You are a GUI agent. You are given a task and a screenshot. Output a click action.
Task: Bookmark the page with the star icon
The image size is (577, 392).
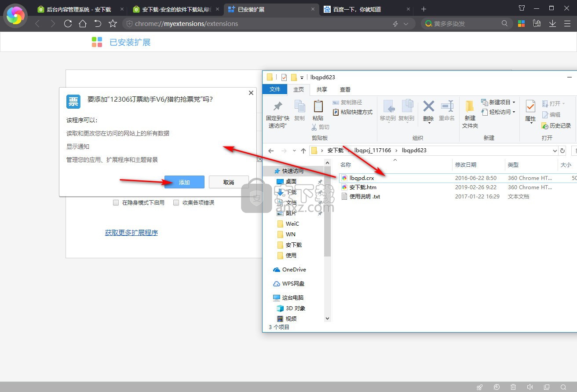coord(113,24)
